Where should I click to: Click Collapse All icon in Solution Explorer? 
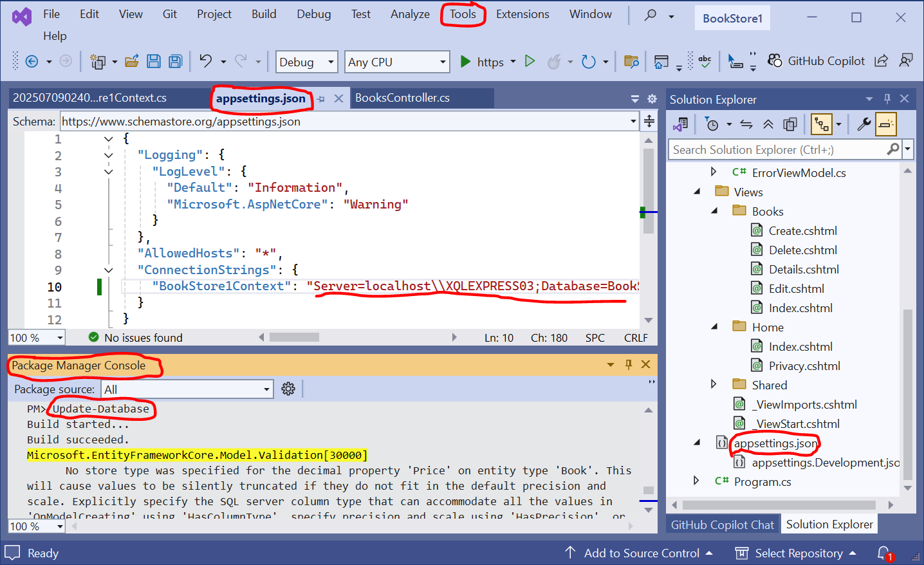(x=768, y=124)
